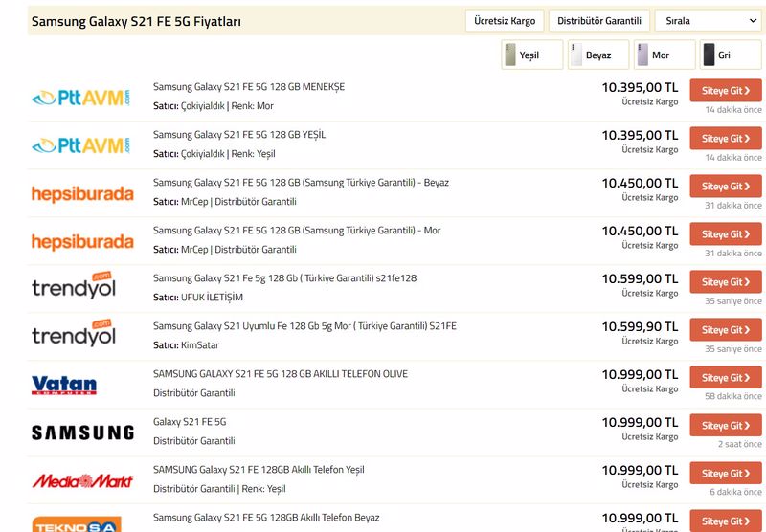
Task: Click trendyol logo for the KimSatar listing
Action: (74, 333)
